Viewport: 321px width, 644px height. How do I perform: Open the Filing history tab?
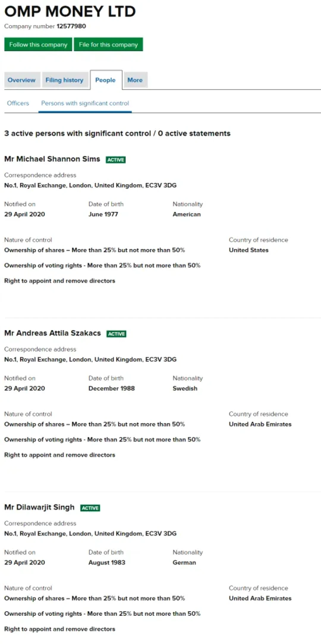64,80
